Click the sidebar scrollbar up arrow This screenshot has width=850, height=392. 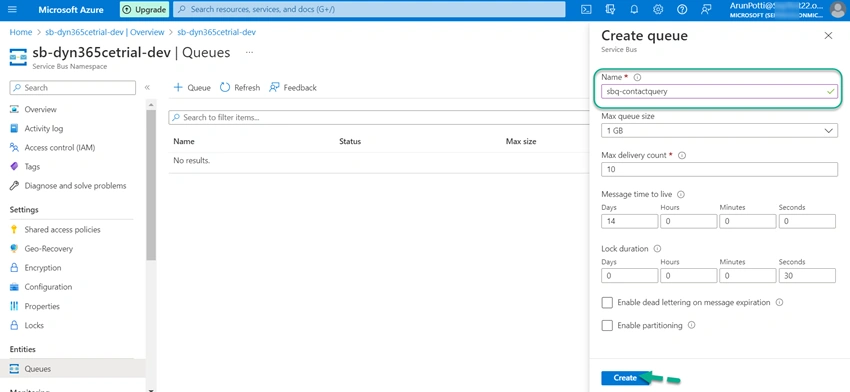pos(151,105)
